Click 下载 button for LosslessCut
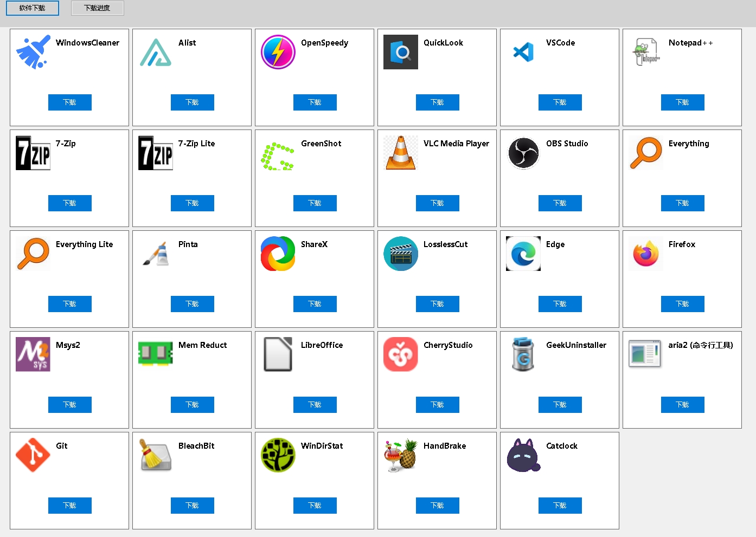This screenshot has width=756, height=537. click(437, 304)
